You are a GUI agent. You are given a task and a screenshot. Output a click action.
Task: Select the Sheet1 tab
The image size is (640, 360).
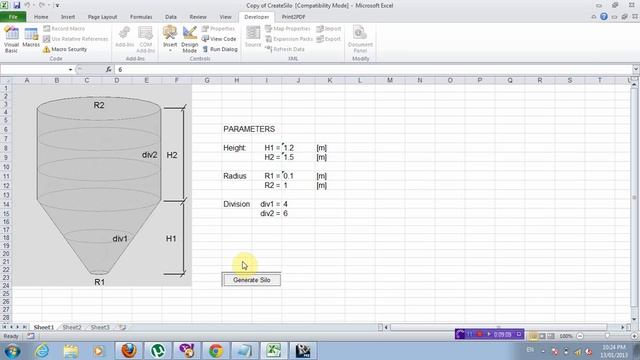44,327
